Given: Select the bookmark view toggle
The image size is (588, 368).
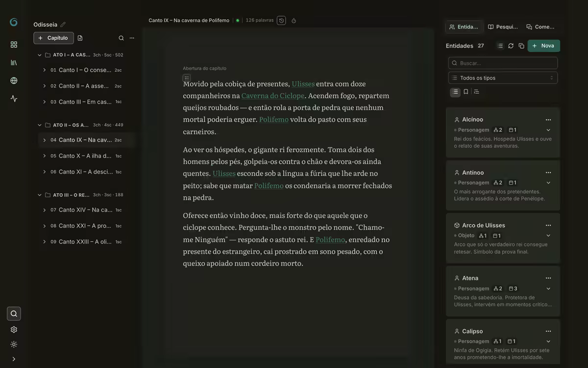Looking at the screenshot, I should click(465, 92).
